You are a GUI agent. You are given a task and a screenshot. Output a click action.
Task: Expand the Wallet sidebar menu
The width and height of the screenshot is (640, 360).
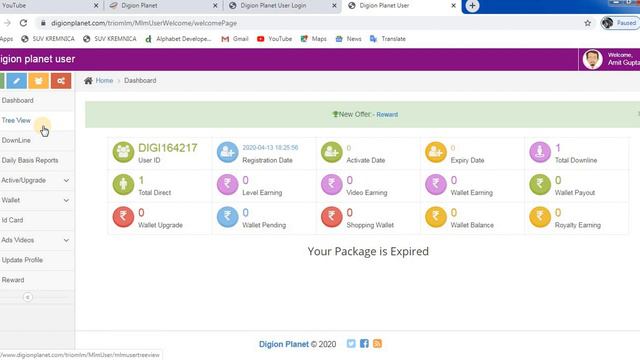click(x=37, y=200)
